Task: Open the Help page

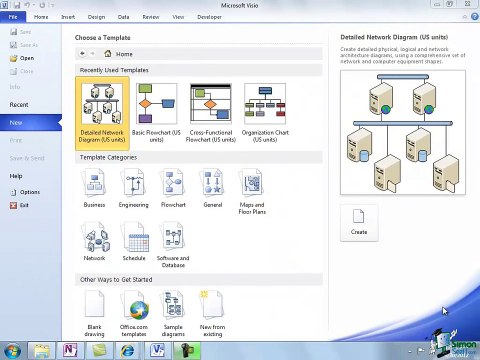Action: tap(16, 176)
